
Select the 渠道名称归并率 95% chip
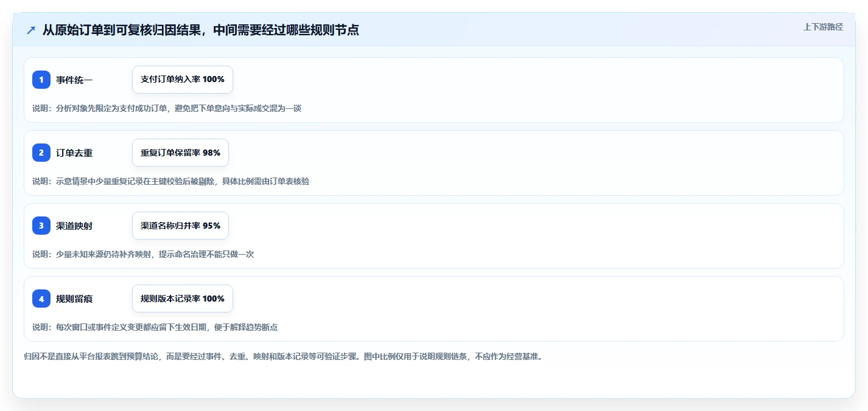tap(180, 226)
